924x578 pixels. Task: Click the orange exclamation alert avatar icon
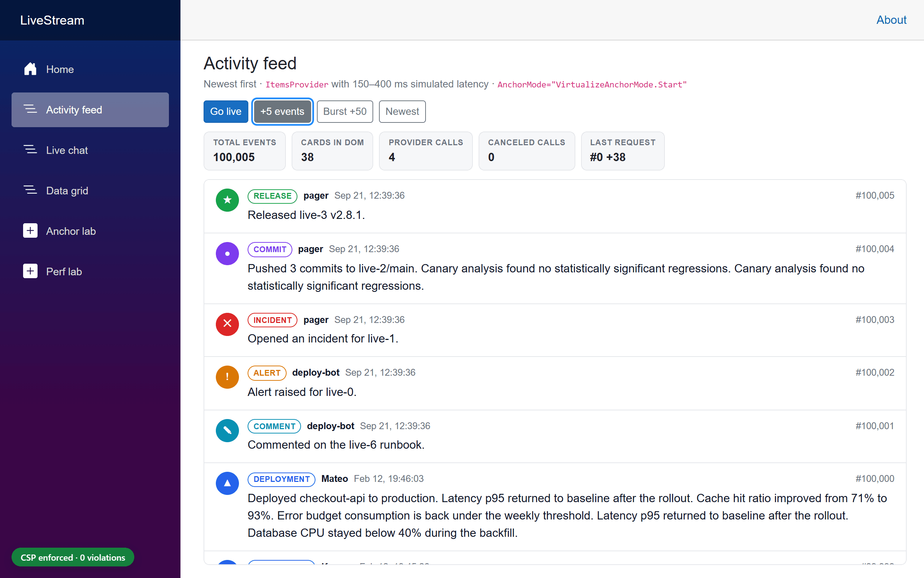(227, 377)
